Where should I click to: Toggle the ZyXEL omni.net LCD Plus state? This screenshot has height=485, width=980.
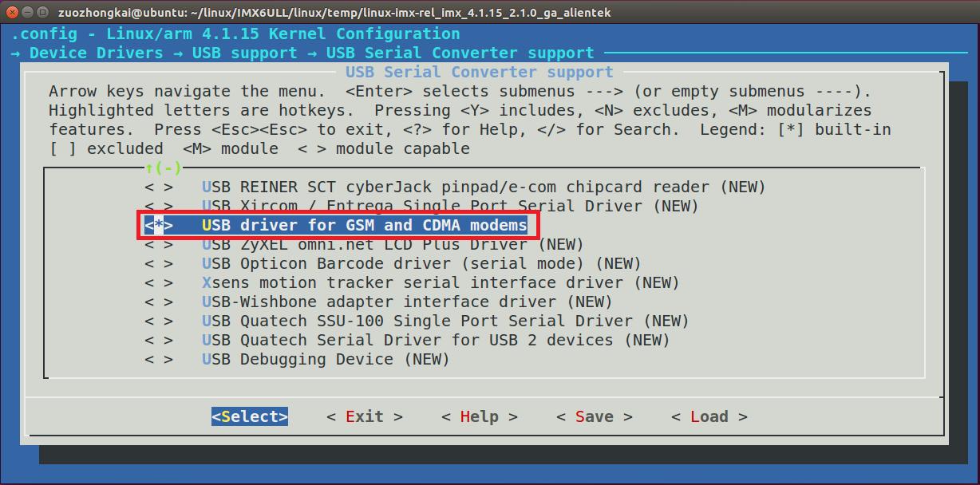(x=159, y=244)
